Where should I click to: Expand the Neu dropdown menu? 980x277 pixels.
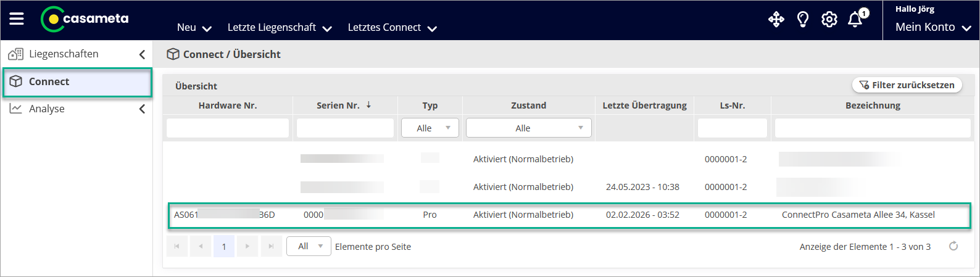[194, 28]
